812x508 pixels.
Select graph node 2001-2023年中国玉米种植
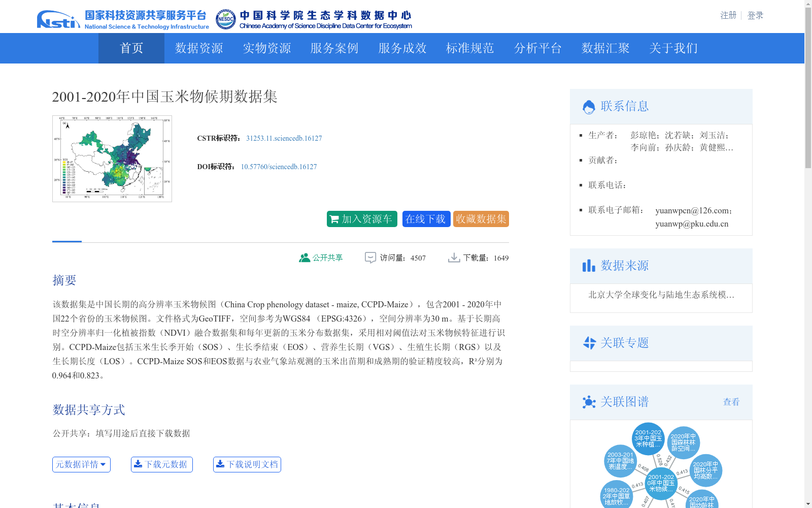[x=648, y=438]
